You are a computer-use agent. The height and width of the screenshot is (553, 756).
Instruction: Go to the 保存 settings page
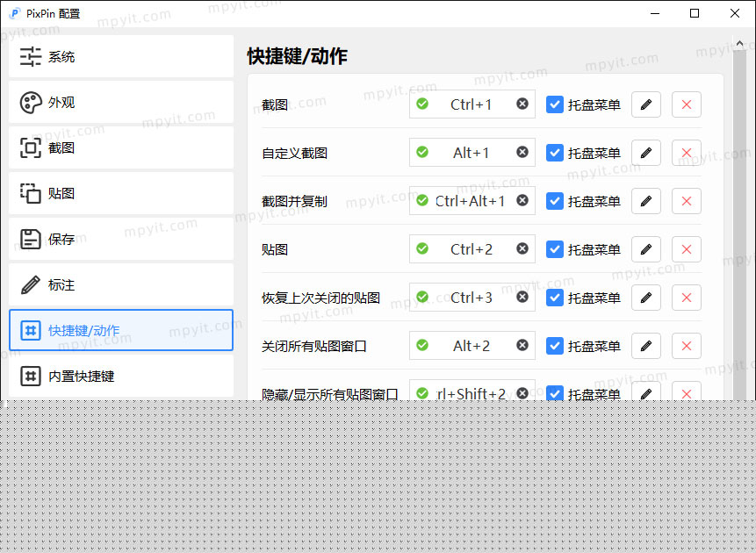tap(121, 239)
